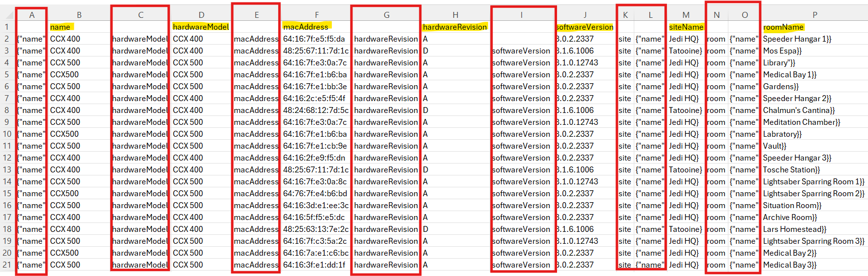Select MAC address cell 64:16:2c:e5:f5:4f
This screenshot has width=868, height=276.
click(314, 98)
